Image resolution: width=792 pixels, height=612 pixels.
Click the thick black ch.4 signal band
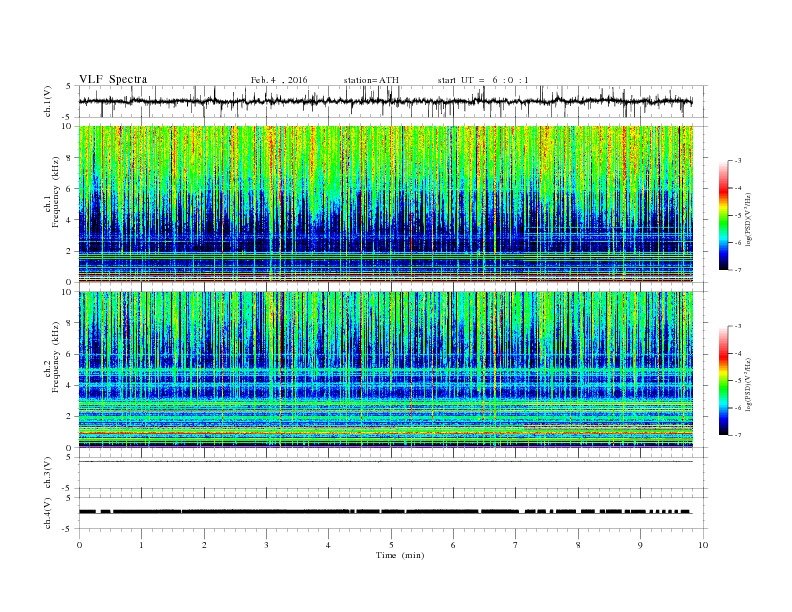pyautogui.click(x=385, y=512)
